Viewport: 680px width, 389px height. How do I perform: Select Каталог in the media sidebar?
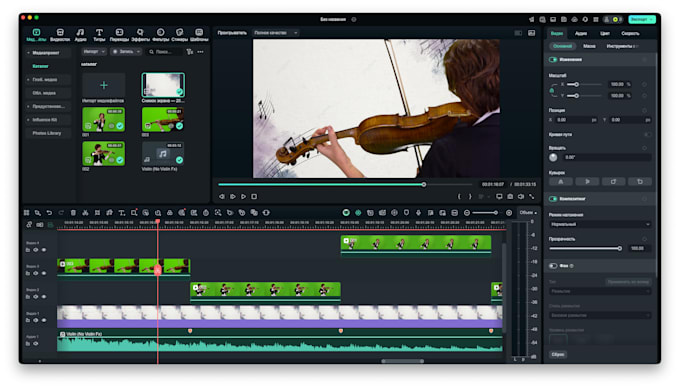[40, 66]
